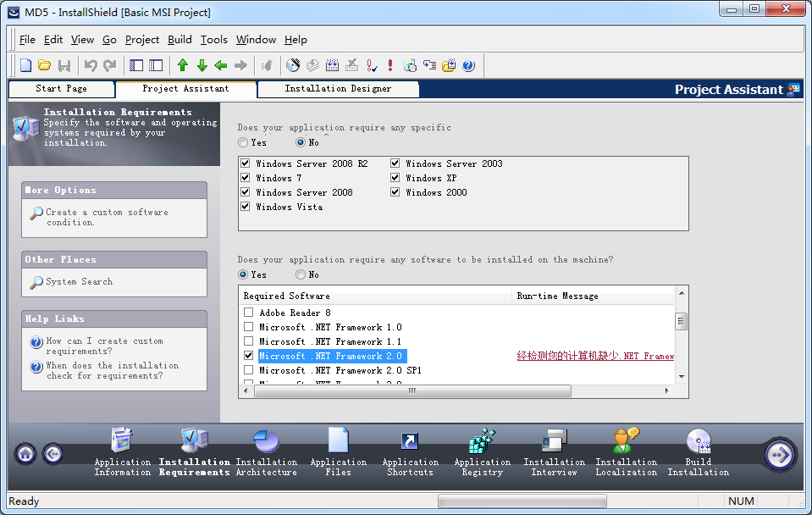Image resolution: width=812 pixels, height=515 pixels.
Task: Click the Undo toolbar icon
Action: pos(91,65)
